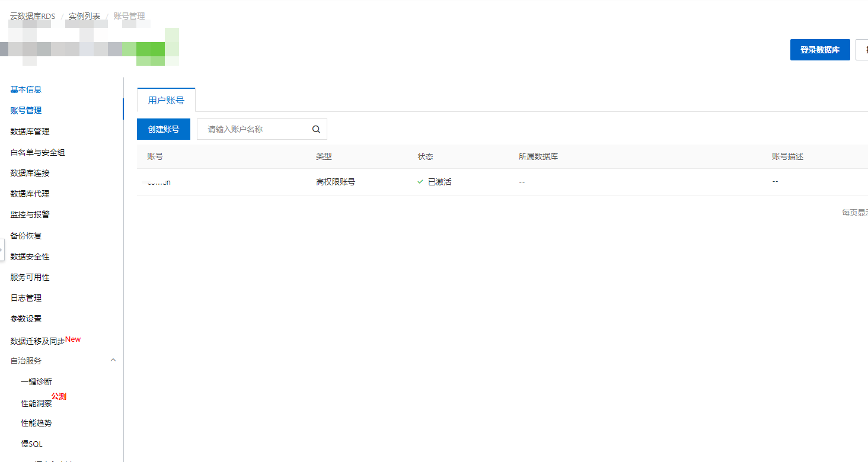Viewport: 868px width, 462px height.
Task: Click the search magnifier icon
Action: 316,129
